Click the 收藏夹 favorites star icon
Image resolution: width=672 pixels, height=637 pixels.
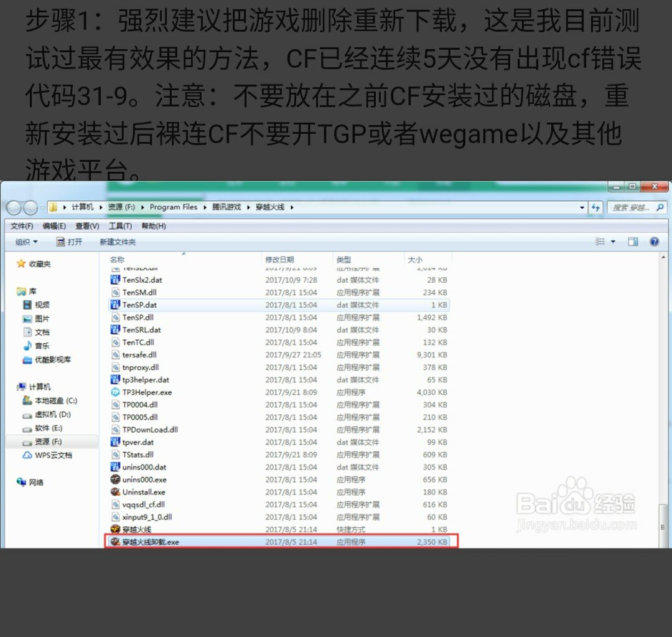(21, 263)
